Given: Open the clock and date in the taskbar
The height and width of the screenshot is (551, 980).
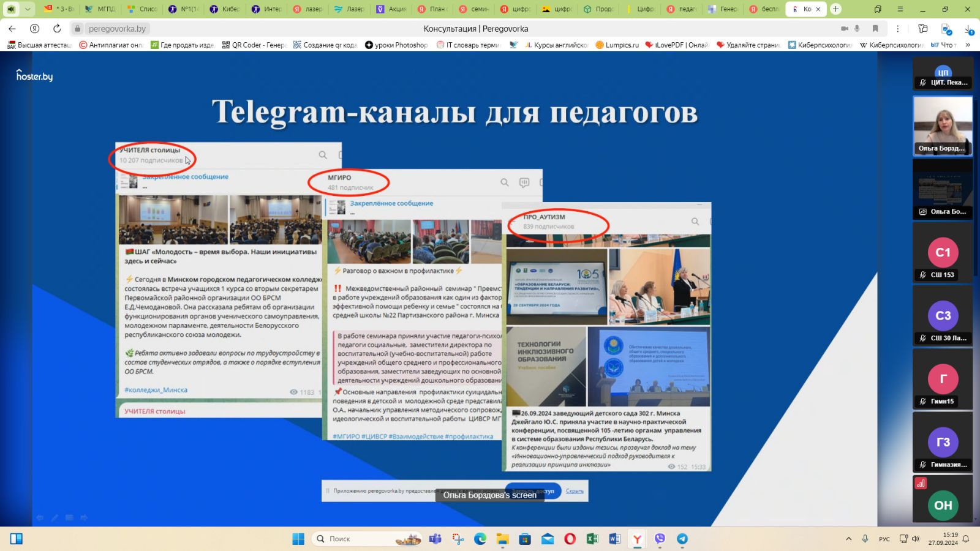Looking at the screenshot, I should point(943,539).
